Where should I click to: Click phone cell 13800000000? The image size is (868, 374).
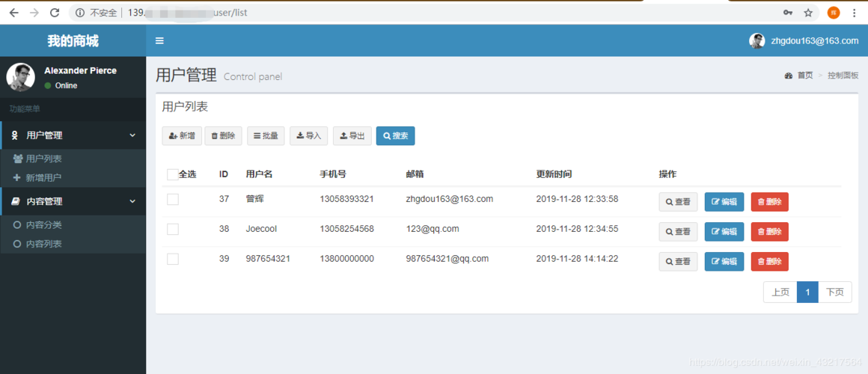[346, 258]
